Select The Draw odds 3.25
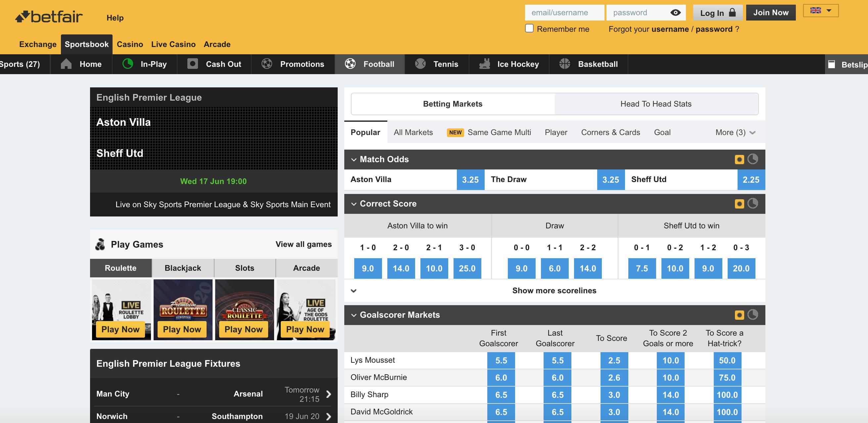Viewport: 868px width, 423px height. pyautogui.click(x=610, y=179)
